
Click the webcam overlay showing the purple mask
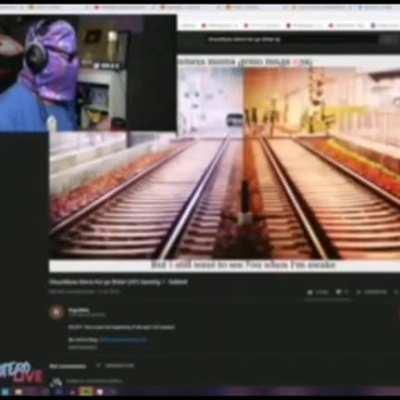pyautogui.click(x=88, y=73)
